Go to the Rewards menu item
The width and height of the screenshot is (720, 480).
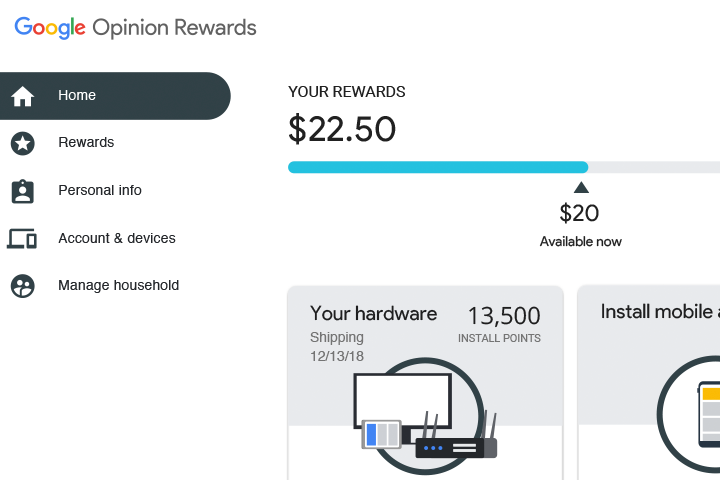click(x=86, y=143)
